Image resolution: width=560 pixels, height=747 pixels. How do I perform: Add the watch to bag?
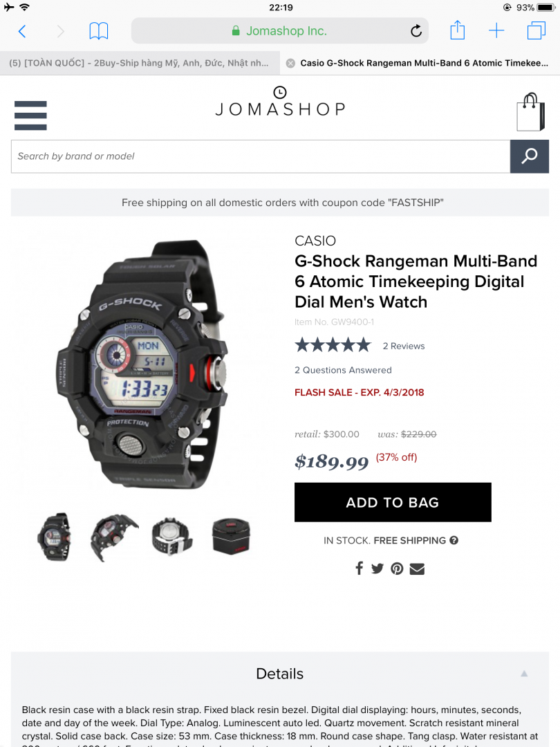click(x=393, y=502)
